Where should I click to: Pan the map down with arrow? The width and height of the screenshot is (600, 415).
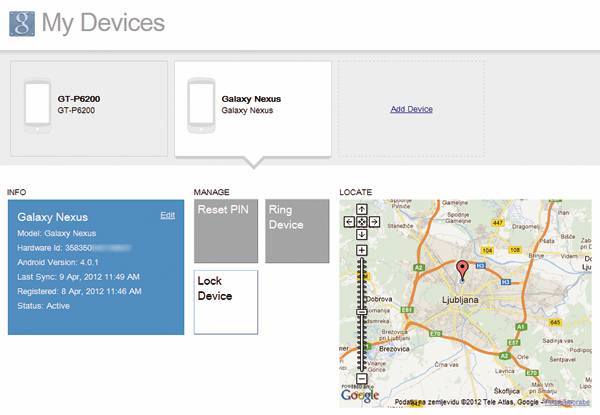[x=362, y=234]
